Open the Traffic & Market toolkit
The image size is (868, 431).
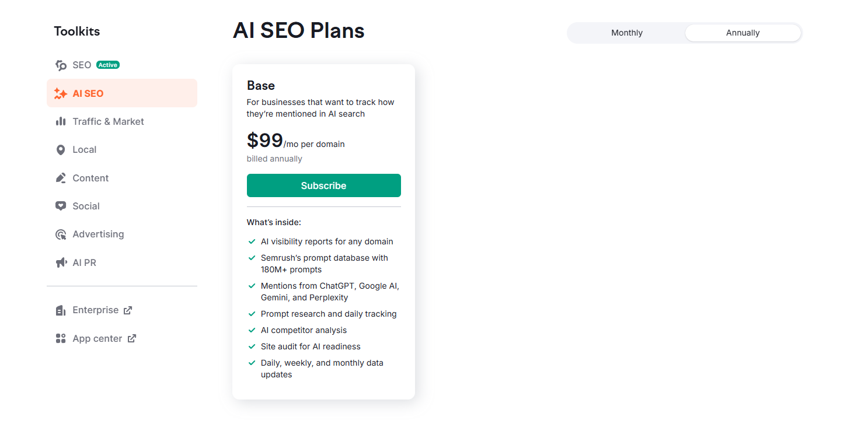pos(108,121)
